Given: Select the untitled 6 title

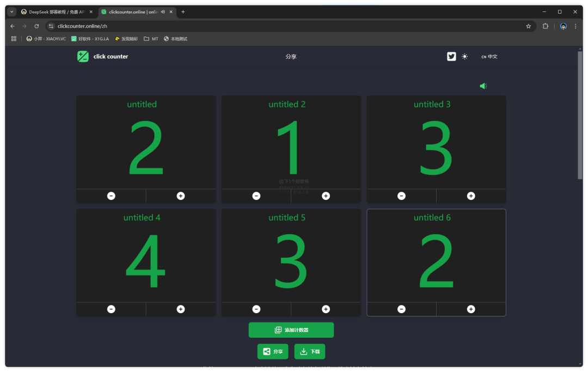Looking at the screenshot, I should [432, 217].
